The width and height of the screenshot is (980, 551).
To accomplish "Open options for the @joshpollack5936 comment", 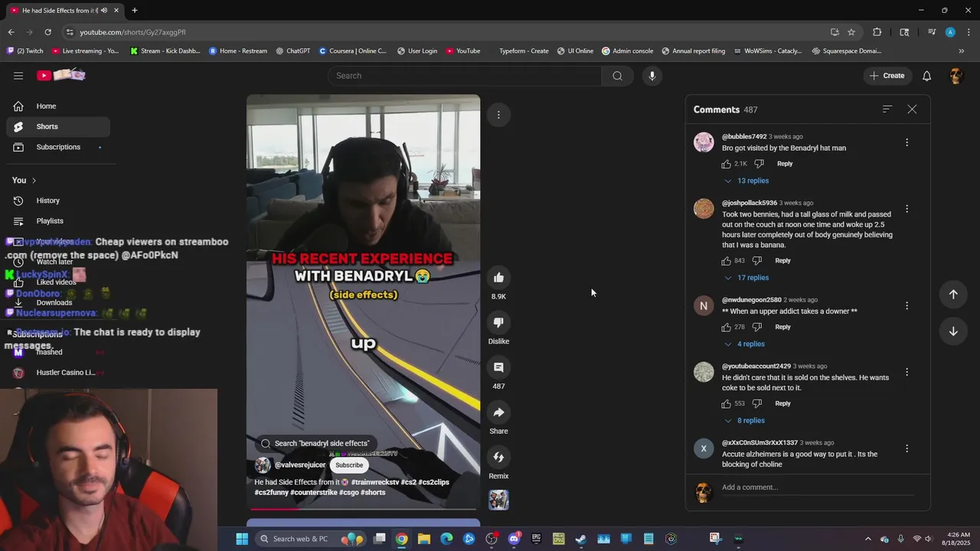I will pyautogui.click(x=906, y=209).
